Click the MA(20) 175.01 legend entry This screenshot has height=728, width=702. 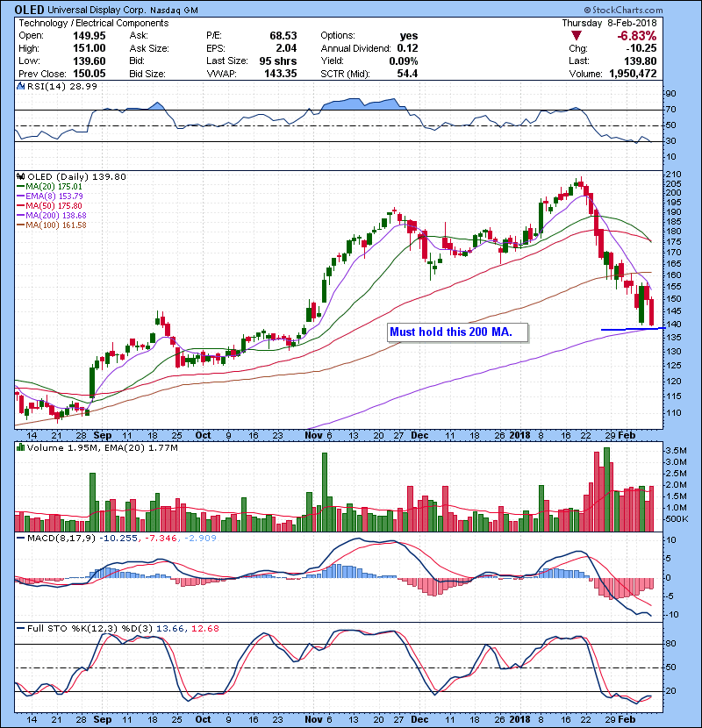click(53, 187)
